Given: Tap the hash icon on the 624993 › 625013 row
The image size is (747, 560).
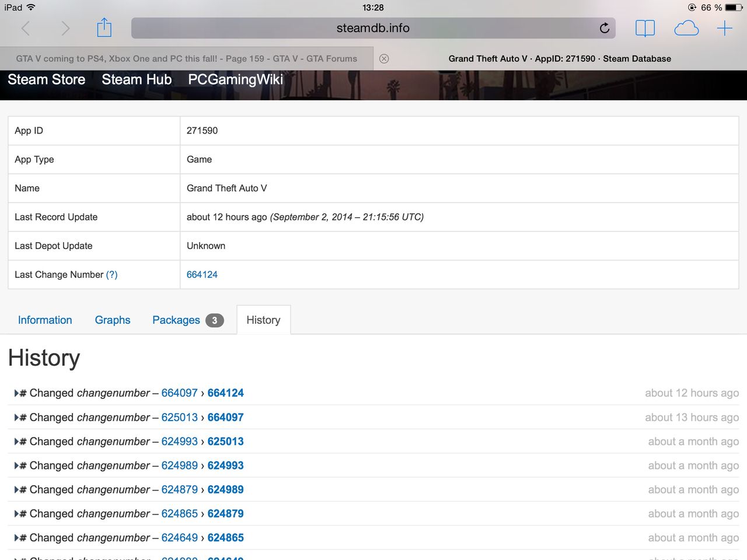Looking at the screenshot, I should [x=23, y=442].
